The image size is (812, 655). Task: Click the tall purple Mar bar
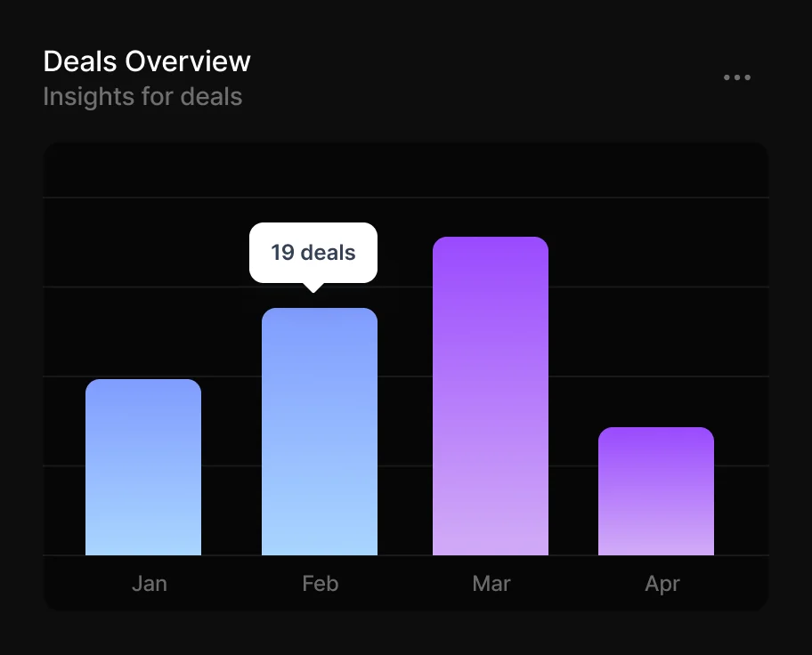(x=491, y=396)
